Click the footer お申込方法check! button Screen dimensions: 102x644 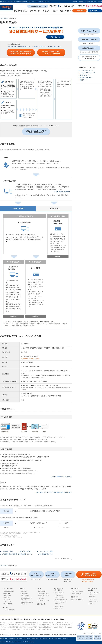click(x=68, y=575)
